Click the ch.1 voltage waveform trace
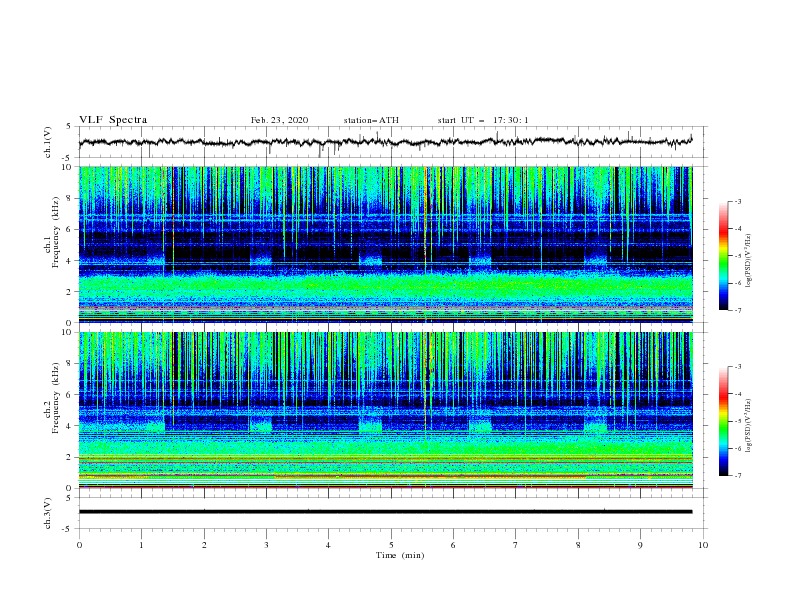Screen dimensions: 792x612 coord(385,142)
